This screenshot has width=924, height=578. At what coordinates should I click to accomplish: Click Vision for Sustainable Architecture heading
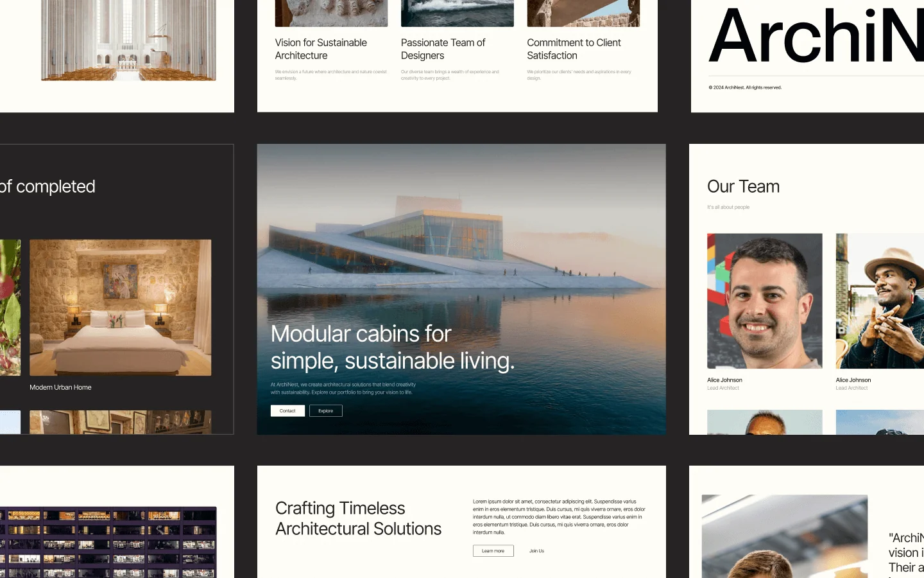point(321,49)
